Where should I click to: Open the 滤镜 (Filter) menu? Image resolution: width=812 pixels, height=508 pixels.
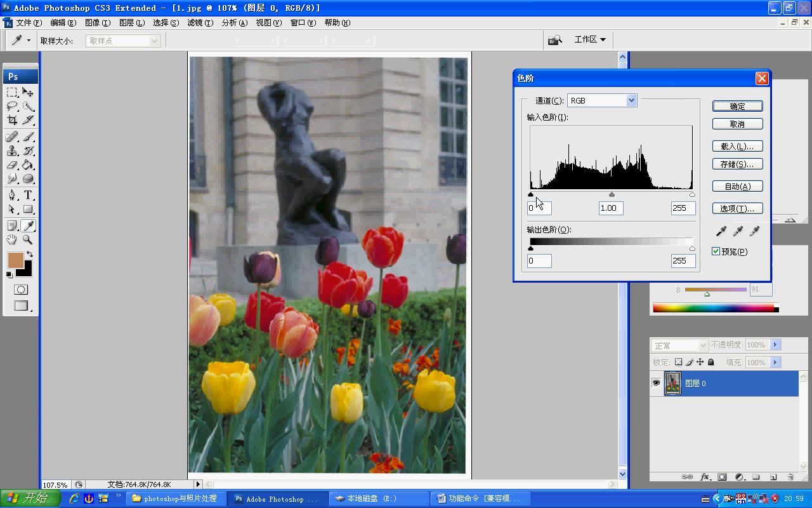tap(200, 22)
